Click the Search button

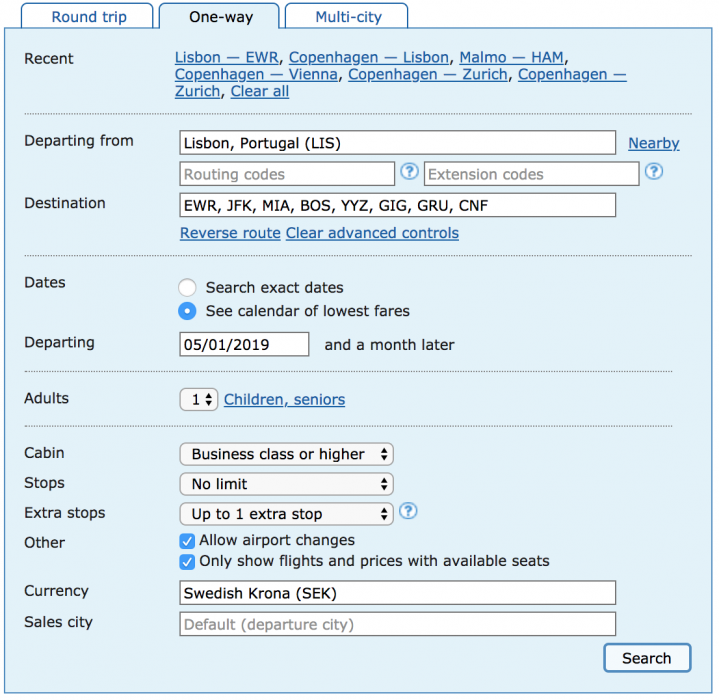tap(647, 658)
